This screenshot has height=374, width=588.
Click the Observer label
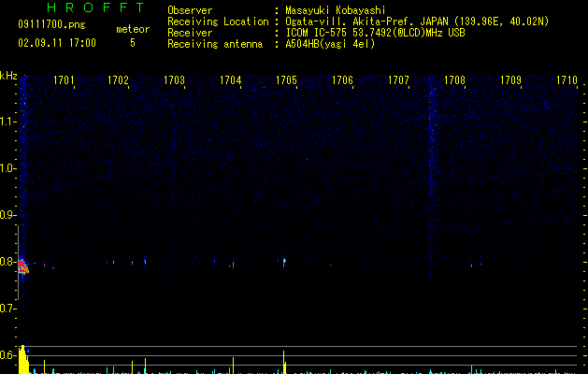(x=190, y=10)
